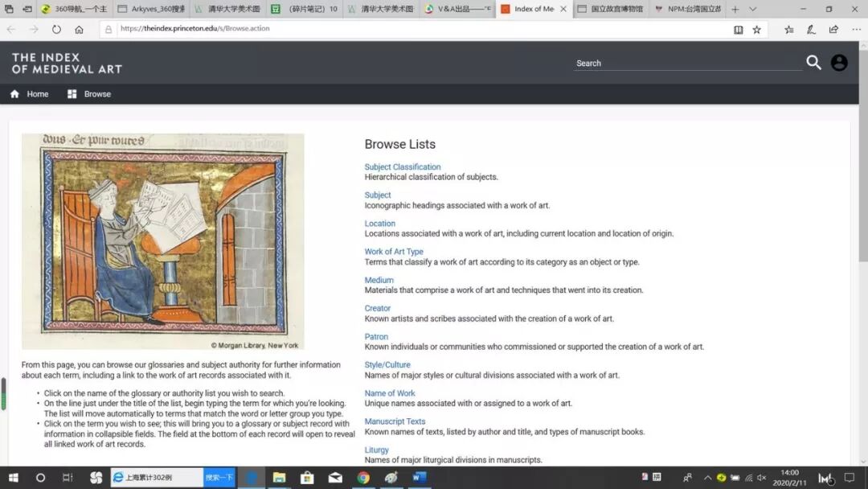The height and width of the screenshot is (489, 868).
Task: Open the Location browse list
Action: [x=379, y=223]
